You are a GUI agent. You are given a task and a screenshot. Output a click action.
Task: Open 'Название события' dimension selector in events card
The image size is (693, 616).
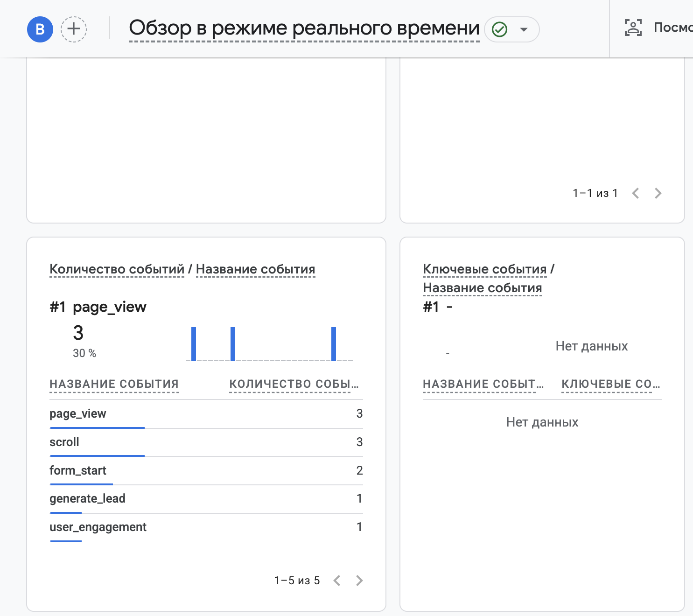[256, 269]
